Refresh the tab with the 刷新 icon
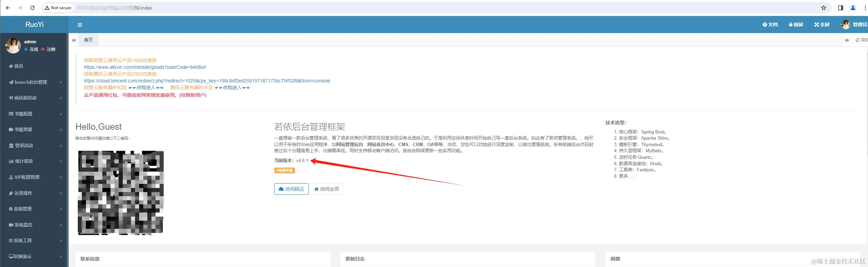 click(862, 40)
